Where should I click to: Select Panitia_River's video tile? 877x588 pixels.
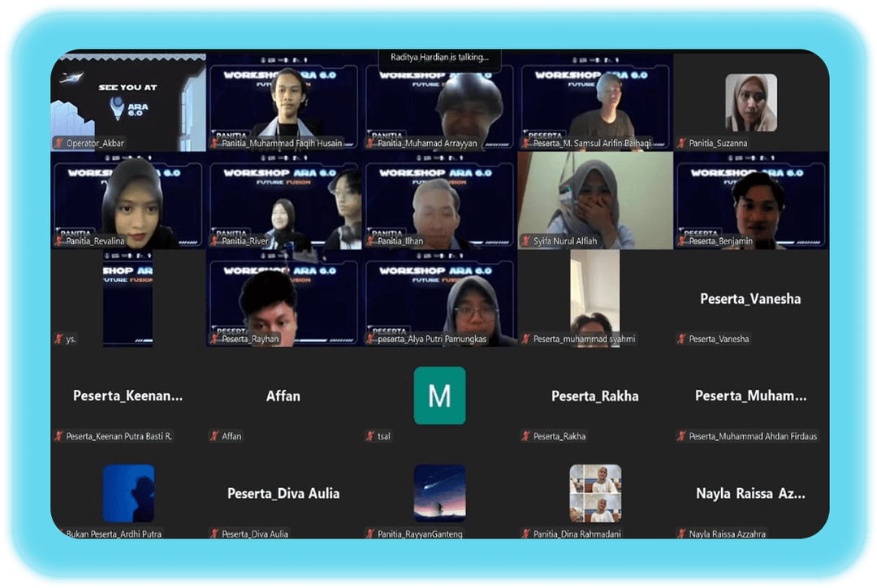[284, 201]
